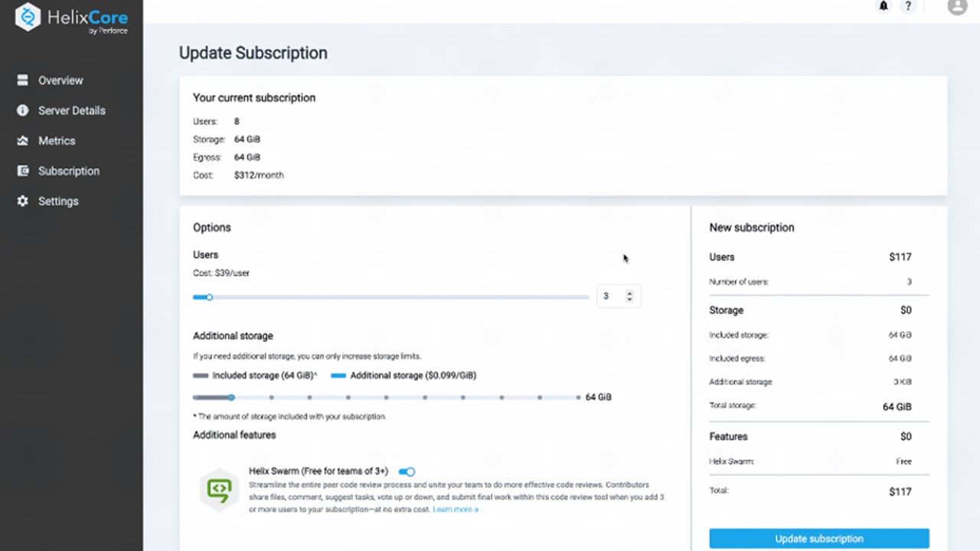Viewport: 980px width, 551px height.
Task: Click the Server Details info icon
Action: [x=23, y=110]
